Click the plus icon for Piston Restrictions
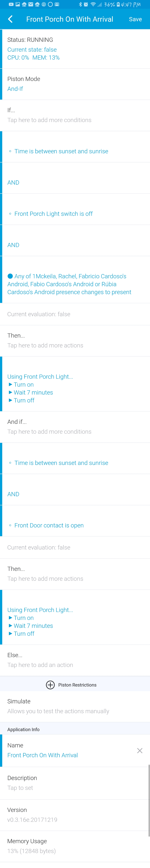 pyautogui.click(x=50, y=685)
